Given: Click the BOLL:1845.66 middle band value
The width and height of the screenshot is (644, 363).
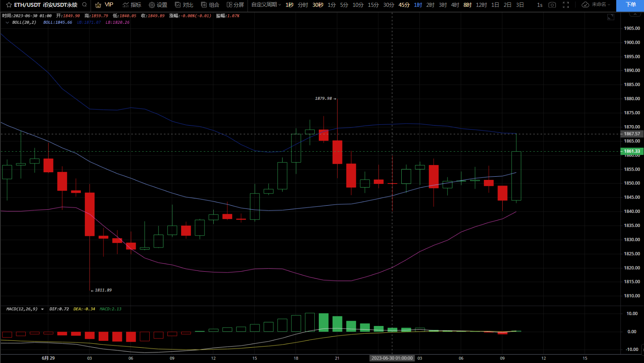Looking at the screenshot, I should 58,23.
